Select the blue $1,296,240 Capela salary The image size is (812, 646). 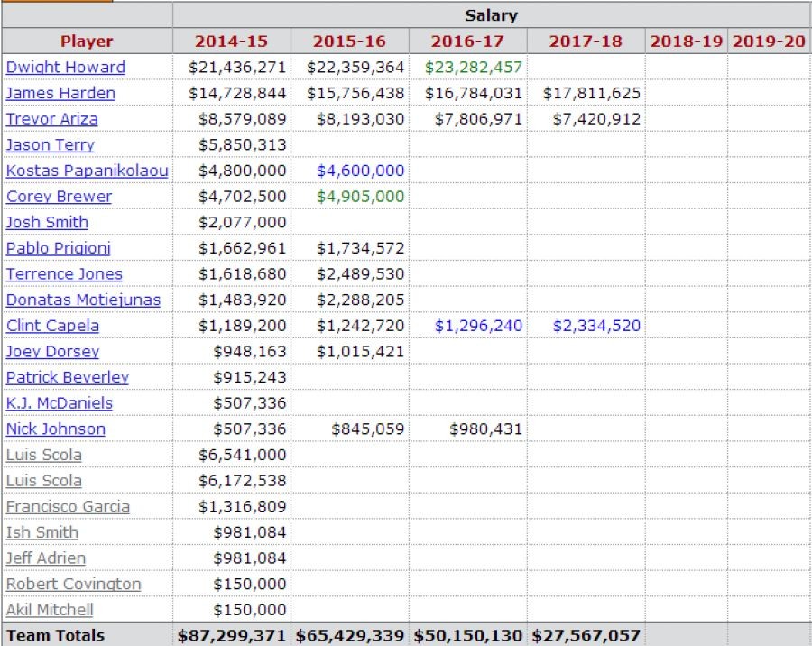(478, 326)
